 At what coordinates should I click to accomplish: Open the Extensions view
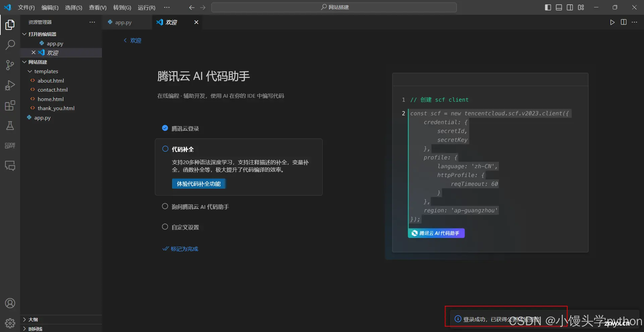point(10,105)
